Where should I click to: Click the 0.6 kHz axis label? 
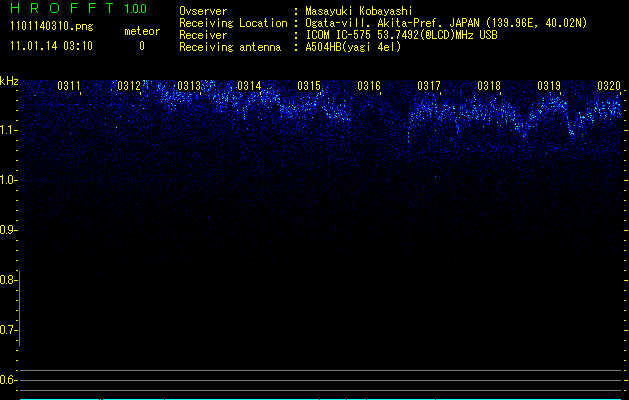[x=8, y=380]
